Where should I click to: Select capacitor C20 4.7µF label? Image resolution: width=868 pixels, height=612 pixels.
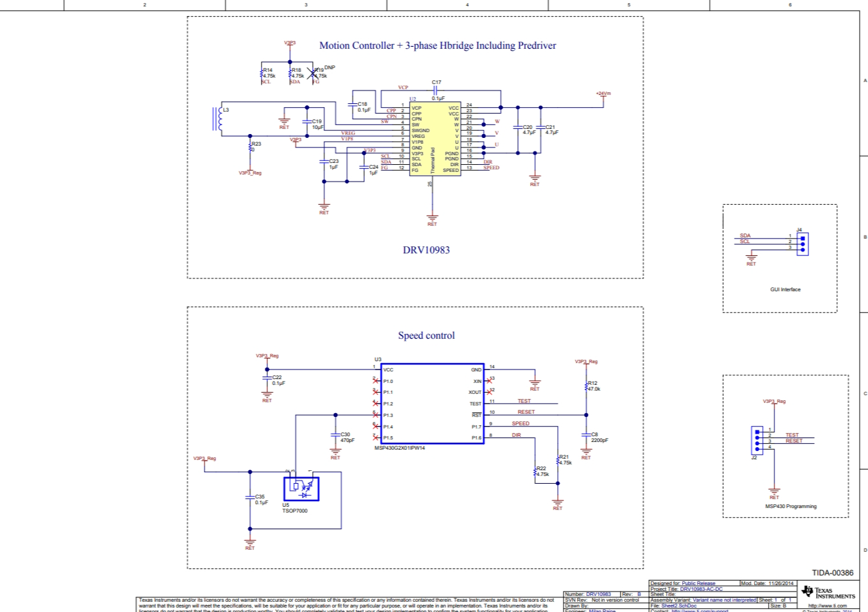coord(528,130)
